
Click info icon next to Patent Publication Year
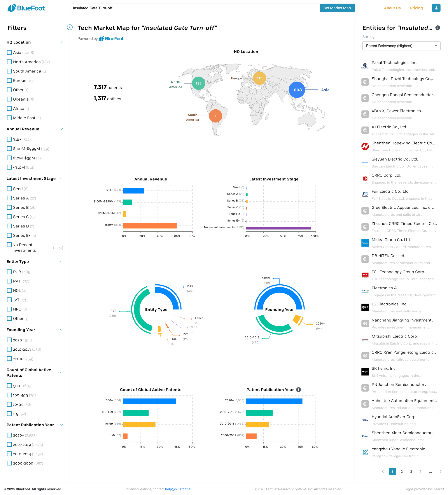tap(298, 390)
